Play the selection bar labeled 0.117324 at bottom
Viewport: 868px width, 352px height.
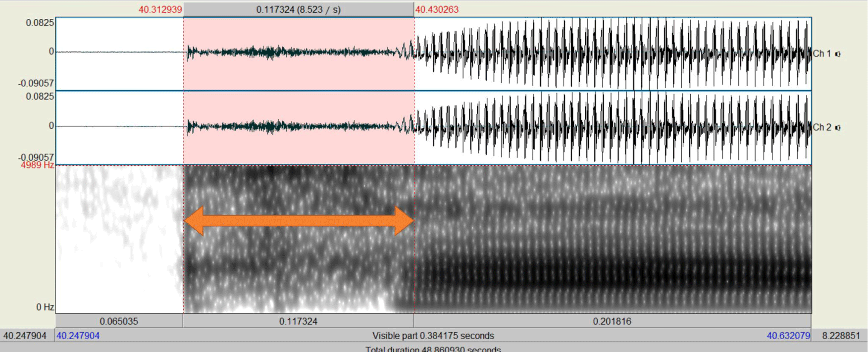298,321
